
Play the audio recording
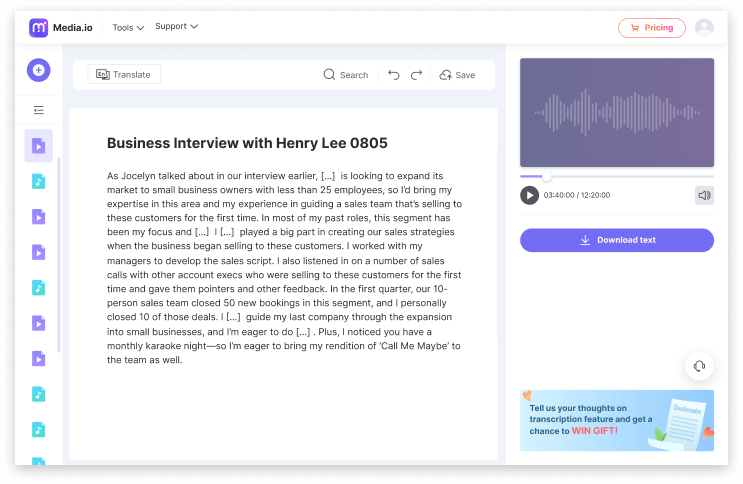tap(529, 195)
